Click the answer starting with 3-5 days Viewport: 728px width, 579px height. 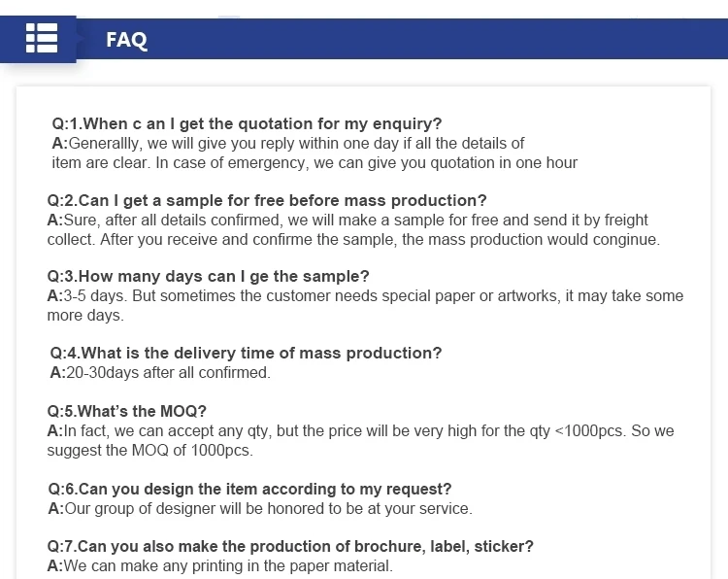pyautogui.click(x=365, y=305)
